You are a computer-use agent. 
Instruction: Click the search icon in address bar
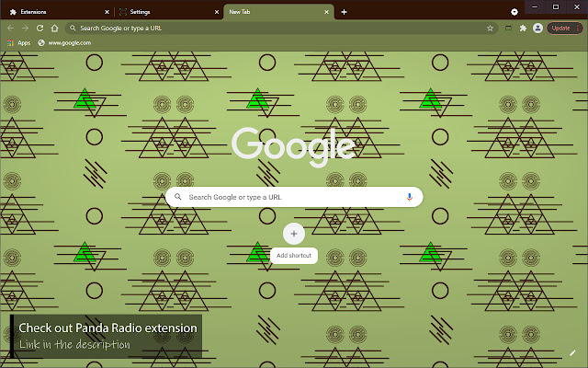coord(73,29)
